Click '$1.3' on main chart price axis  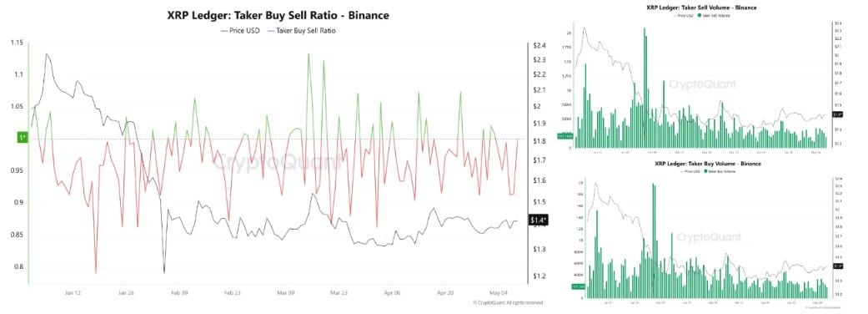539,249
